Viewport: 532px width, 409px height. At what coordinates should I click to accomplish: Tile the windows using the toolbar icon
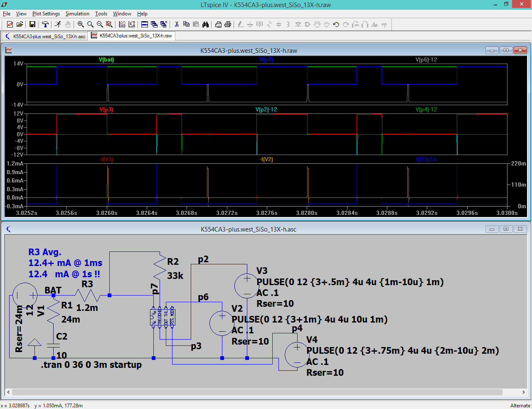coord(145,25)
